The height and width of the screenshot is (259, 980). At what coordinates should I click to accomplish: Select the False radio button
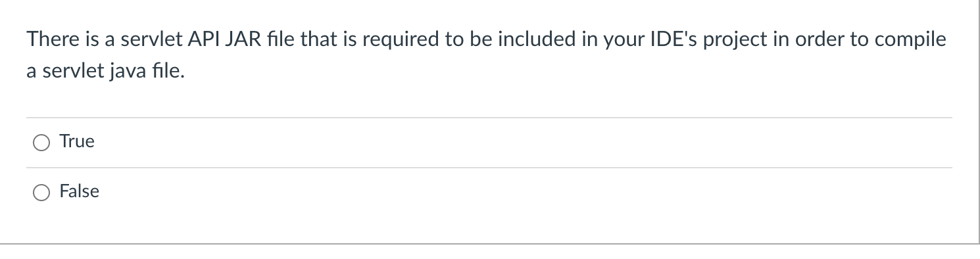click(x=41, y=193)
